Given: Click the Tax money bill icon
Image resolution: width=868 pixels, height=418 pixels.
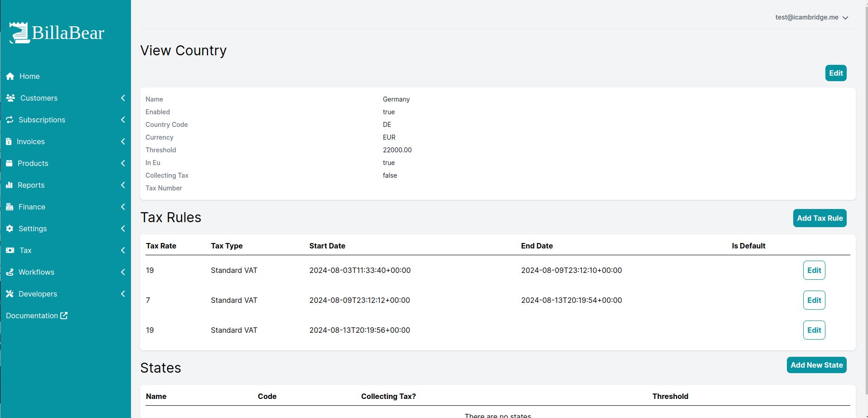Looking at the screenshot, I should point(10,250).
